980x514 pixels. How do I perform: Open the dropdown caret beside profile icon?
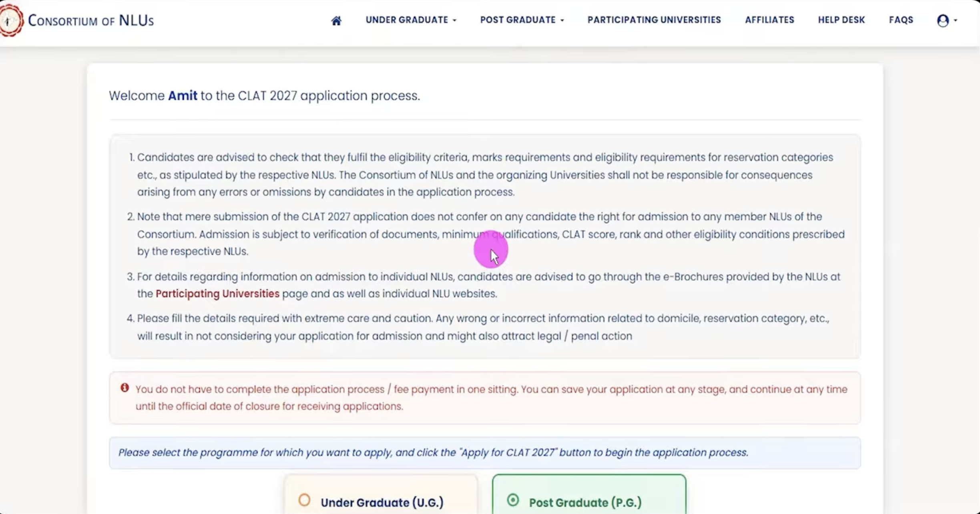tap(956, 20)
